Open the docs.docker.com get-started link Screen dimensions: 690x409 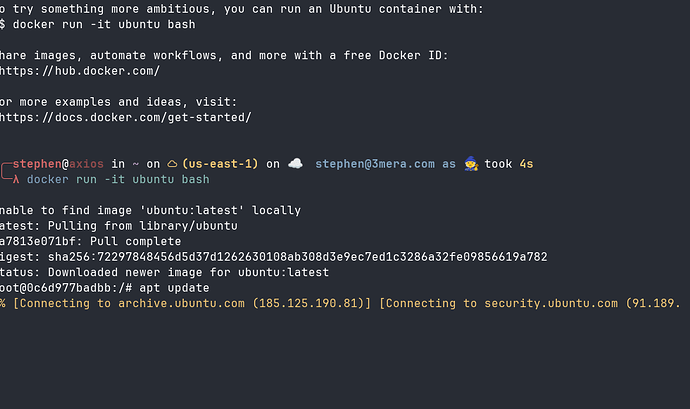125,118
